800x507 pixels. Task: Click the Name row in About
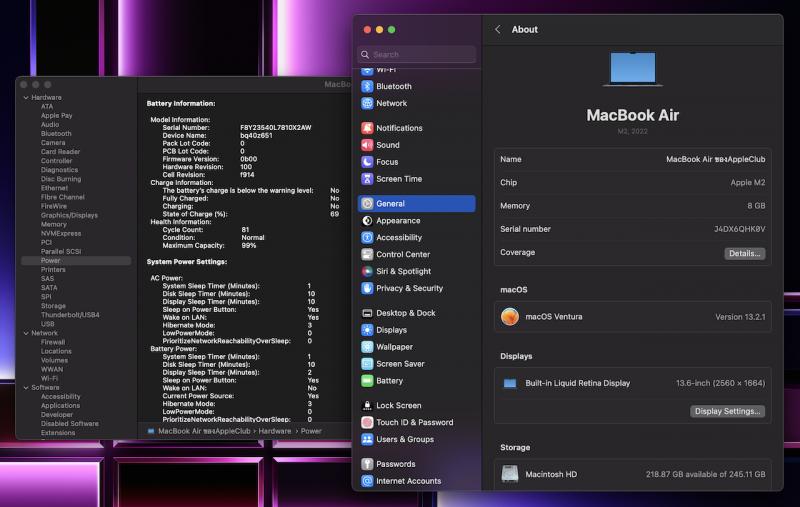[633, 159]
